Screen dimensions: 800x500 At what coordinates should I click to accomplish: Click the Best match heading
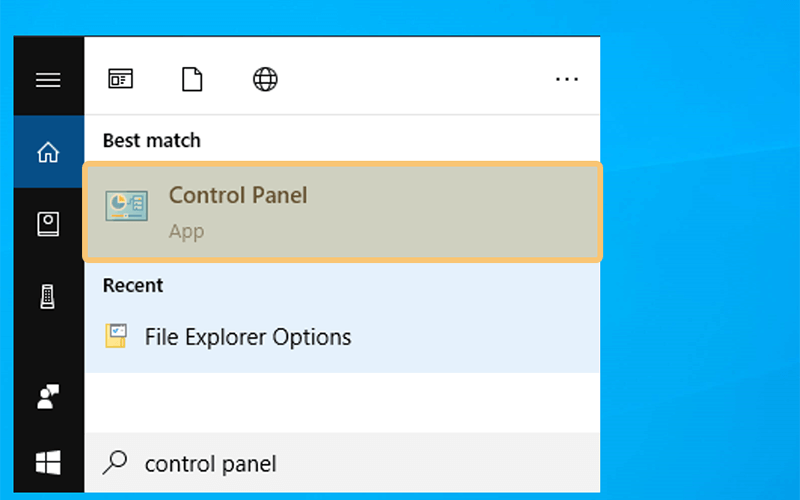click(152, 140)
